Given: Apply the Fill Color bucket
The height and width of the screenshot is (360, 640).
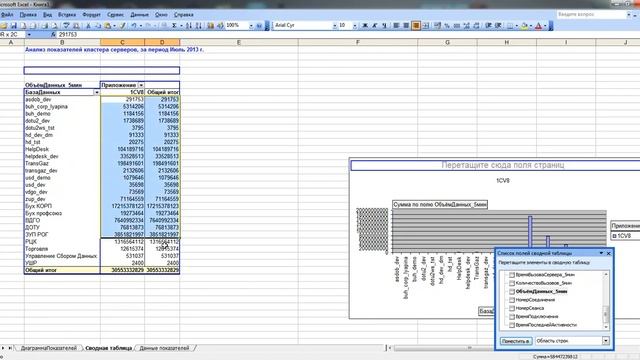Looking at the screenshot, I should coord(524,26).
